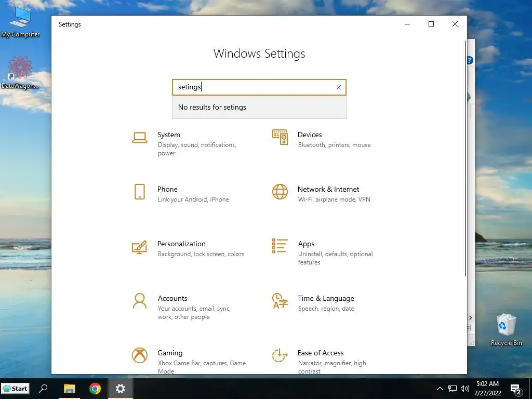Open the notification center icon
Viewport: 532px width, 399px height.
coord(516,390)
